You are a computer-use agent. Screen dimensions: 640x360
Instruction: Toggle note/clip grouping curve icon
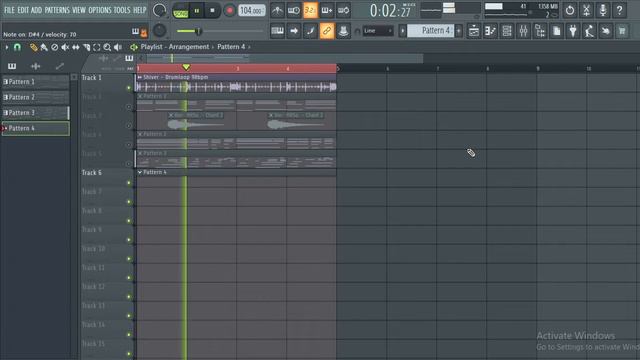[310, 31]
